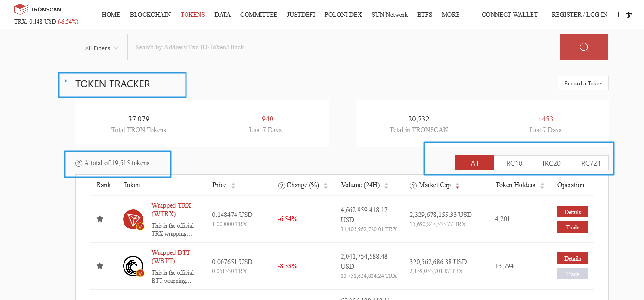644x300 pixels.
Task: Click Details for Wrapped TRX
Action: coord(572,212)
